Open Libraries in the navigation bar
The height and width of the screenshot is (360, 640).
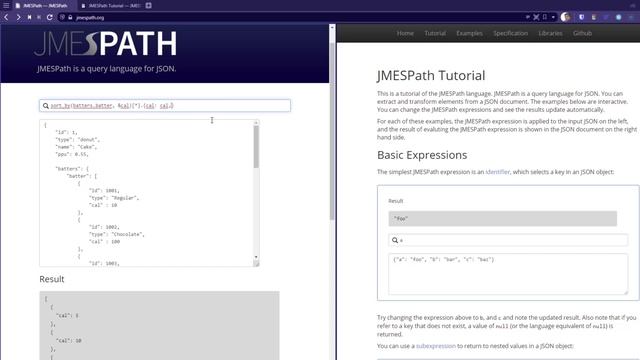click(550, 33)
